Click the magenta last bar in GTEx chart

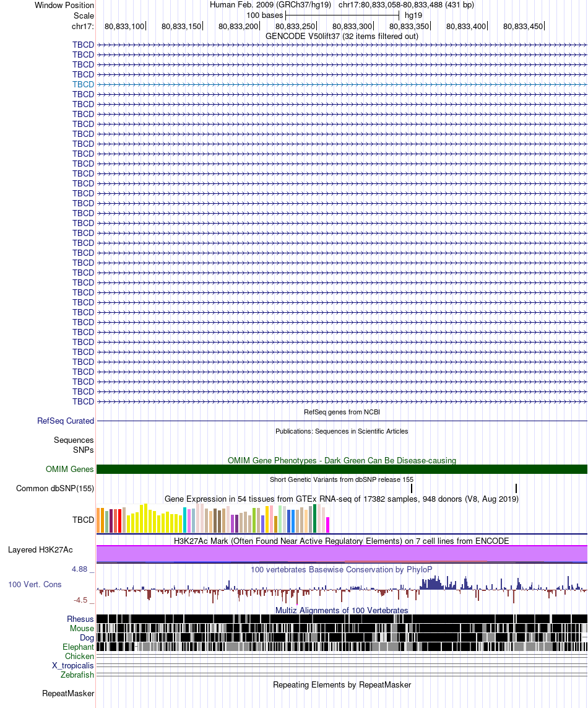[327, 525]
